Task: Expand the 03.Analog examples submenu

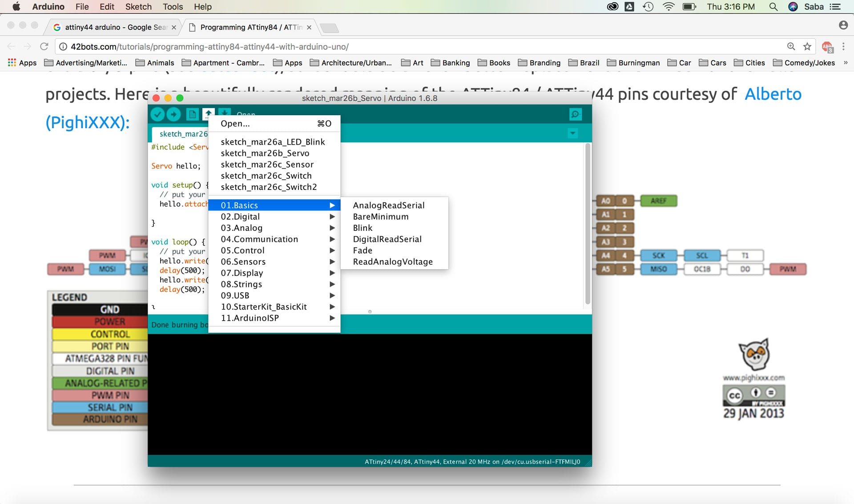Action: [x=274, y=228]
